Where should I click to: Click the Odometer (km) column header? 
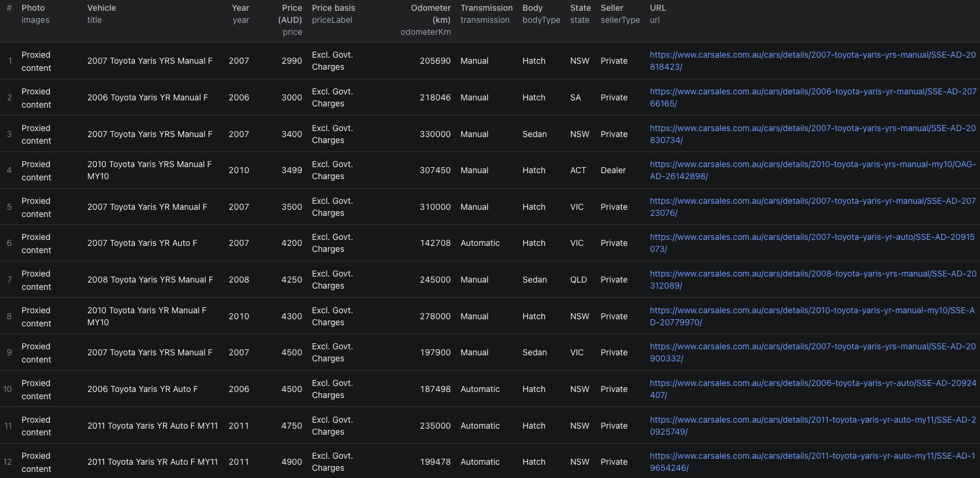[x=426, y=20]
